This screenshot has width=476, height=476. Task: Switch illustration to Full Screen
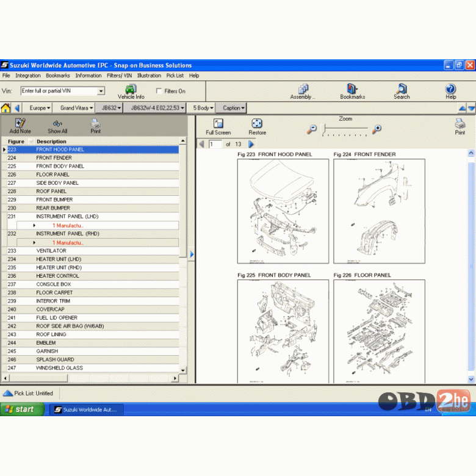point(218,123)
